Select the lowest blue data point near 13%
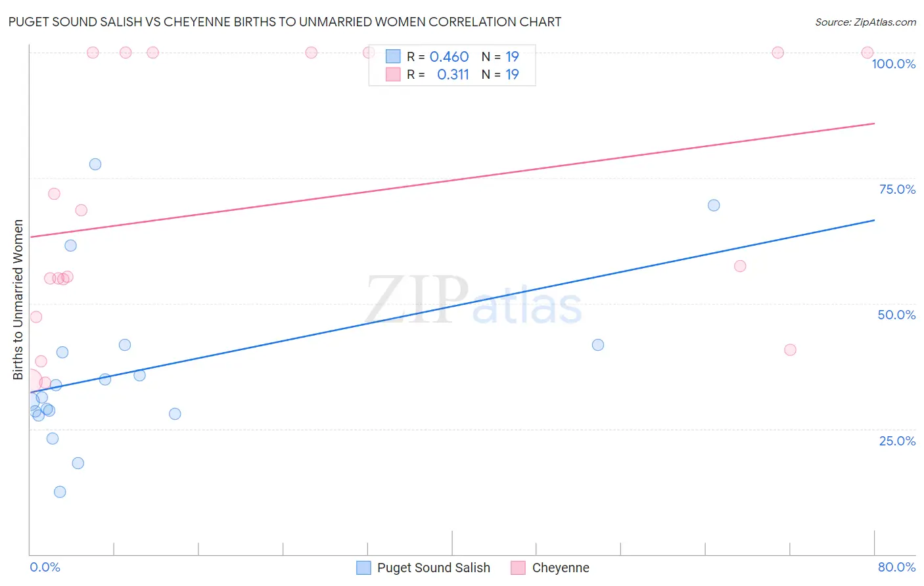 tap(60, 492)
